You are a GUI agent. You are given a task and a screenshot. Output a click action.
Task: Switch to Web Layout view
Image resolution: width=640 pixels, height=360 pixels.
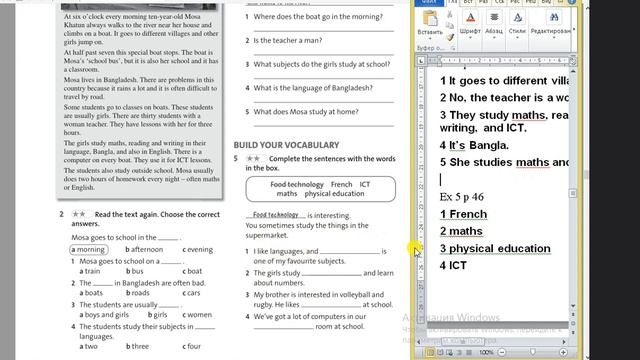(449, 352)
